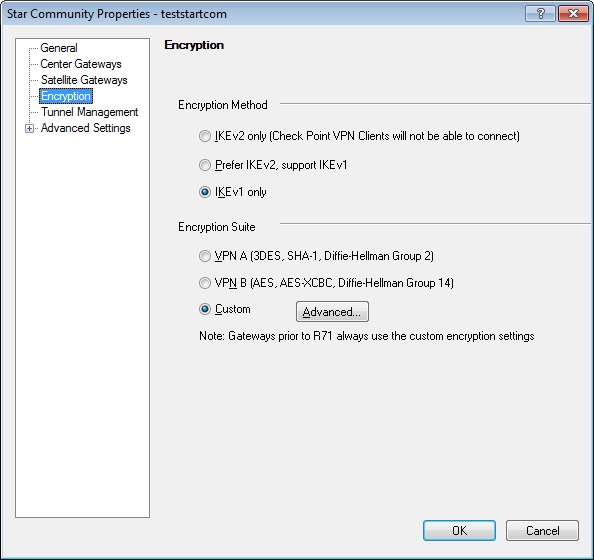Open Satellite Gateways page
This screenshot has height=560, width=594.
(84, 80)
